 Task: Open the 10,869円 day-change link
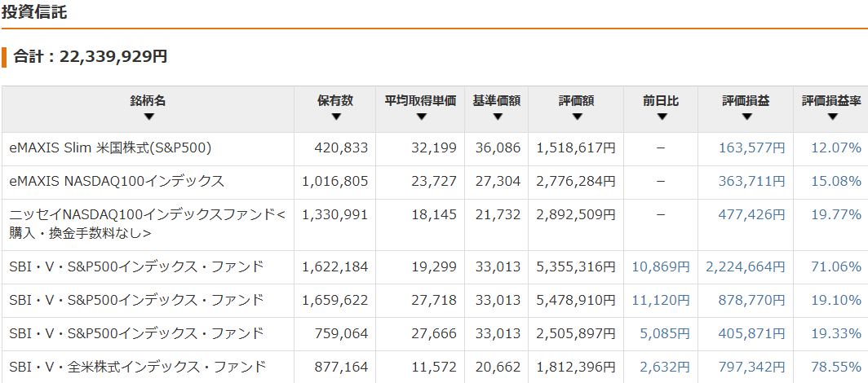[x=661, y=266]
